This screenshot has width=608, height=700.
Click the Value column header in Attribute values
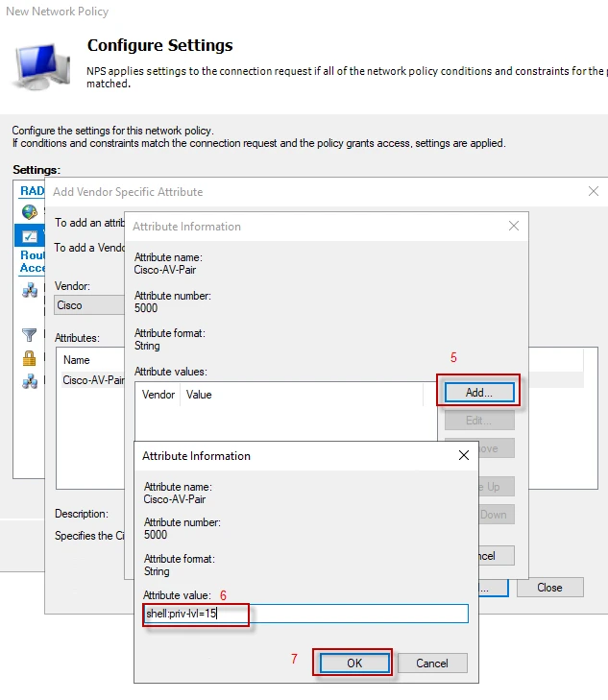tap(199, 395)
